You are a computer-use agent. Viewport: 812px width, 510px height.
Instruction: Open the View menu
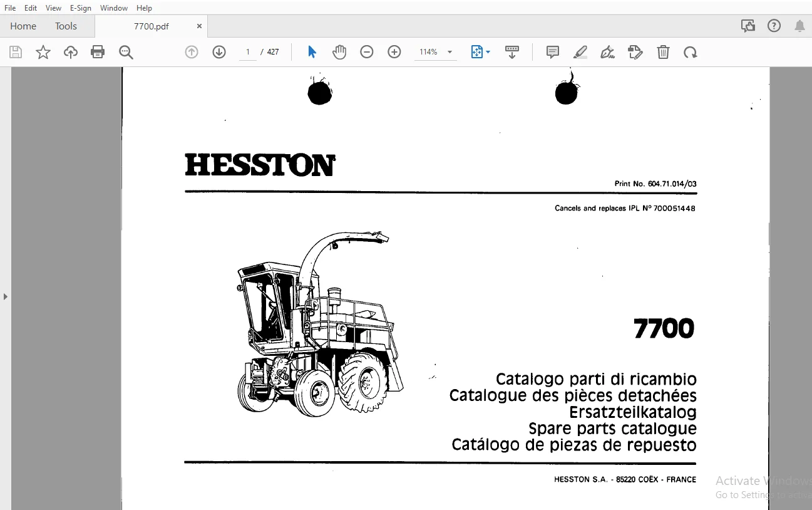tap(54, 8)
